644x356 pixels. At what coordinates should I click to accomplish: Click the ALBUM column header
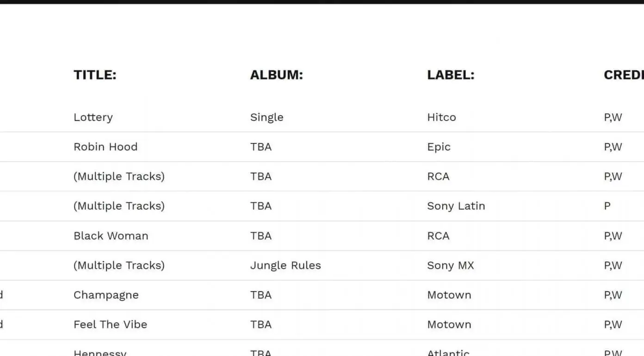pyautogui.click(x=276, y=75)
